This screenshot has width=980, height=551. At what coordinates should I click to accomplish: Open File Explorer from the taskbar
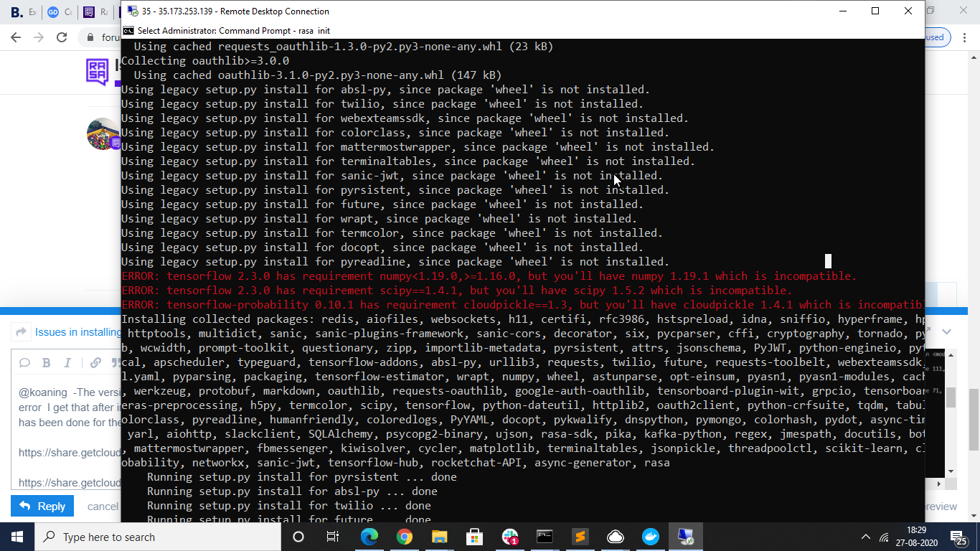[x=439, y=537]
